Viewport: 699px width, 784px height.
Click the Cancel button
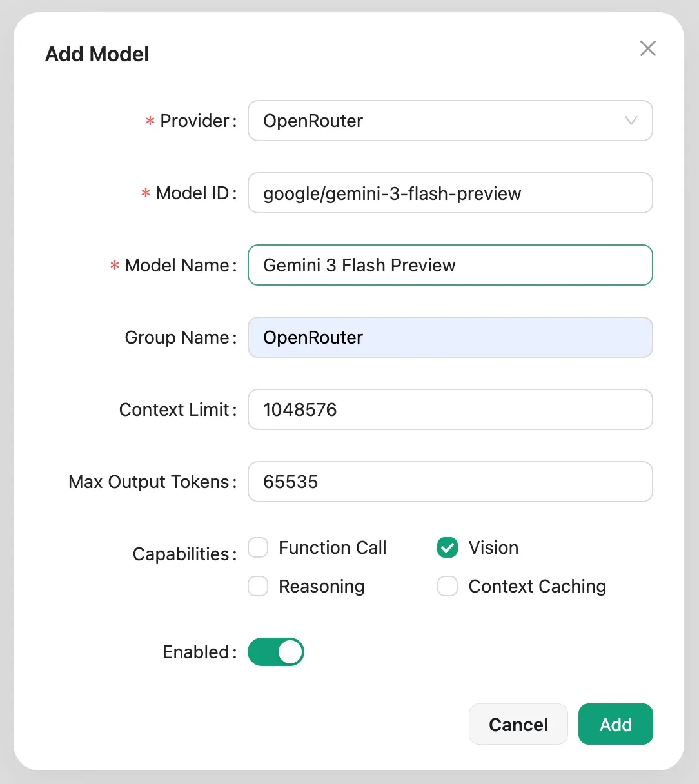pos(518,724)
